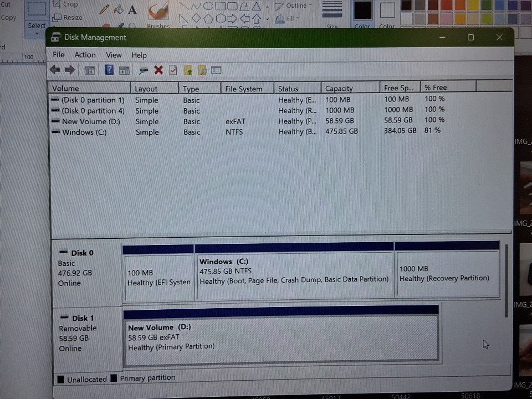This screenshot has height=399, width=532.
Task: Open the blue Help icon in toolbar
Action: click(x=109, y=70)
